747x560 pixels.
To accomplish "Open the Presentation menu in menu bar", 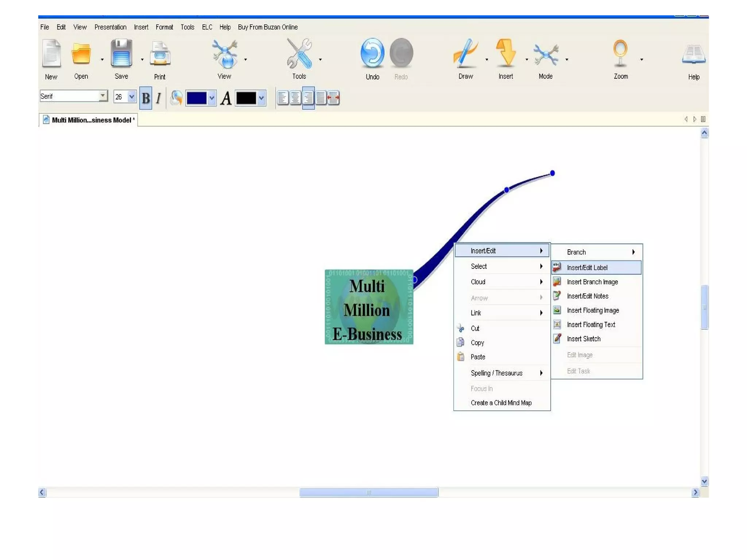I will (110, 27).
